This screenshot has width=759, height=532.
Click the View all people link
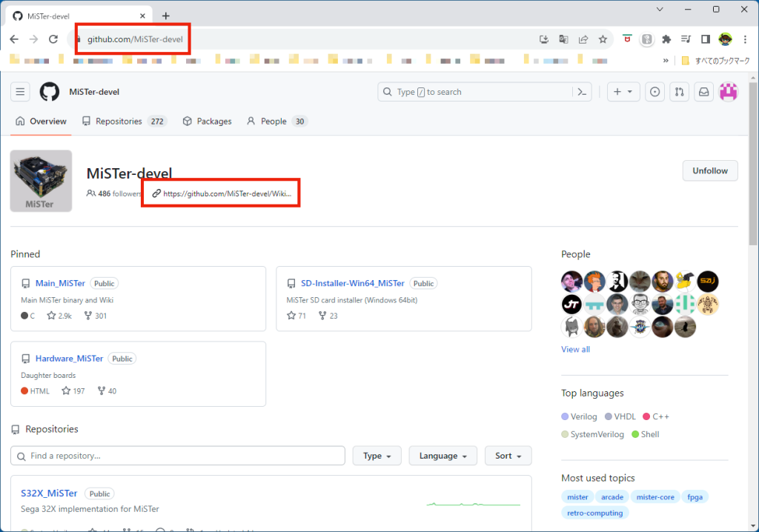[x=575, y=349]
